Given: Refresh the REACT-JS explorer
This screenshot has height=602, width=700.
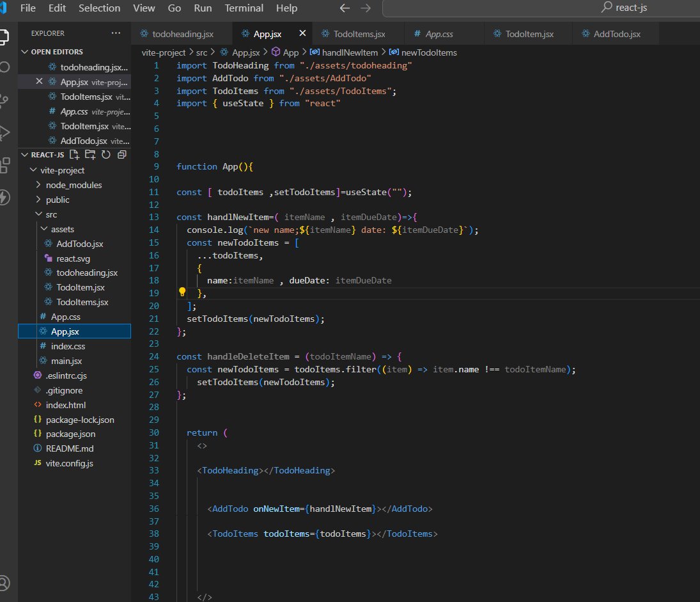Looking at the screenshot, I should click(x=105, y=154).
